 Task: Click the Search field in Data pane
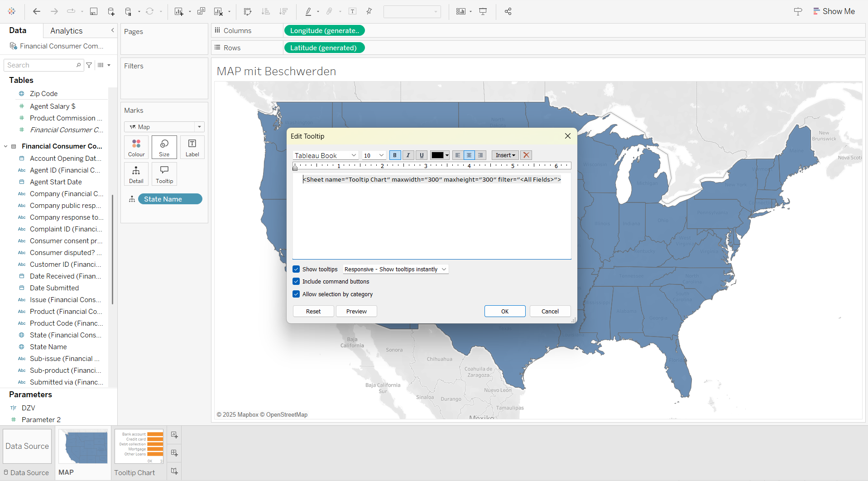click(43, 65)
